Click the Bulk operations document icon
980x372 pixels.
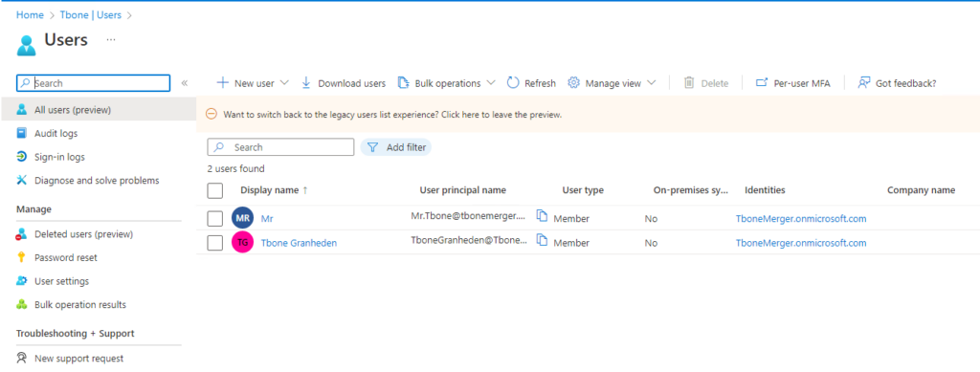pos(403,83)
